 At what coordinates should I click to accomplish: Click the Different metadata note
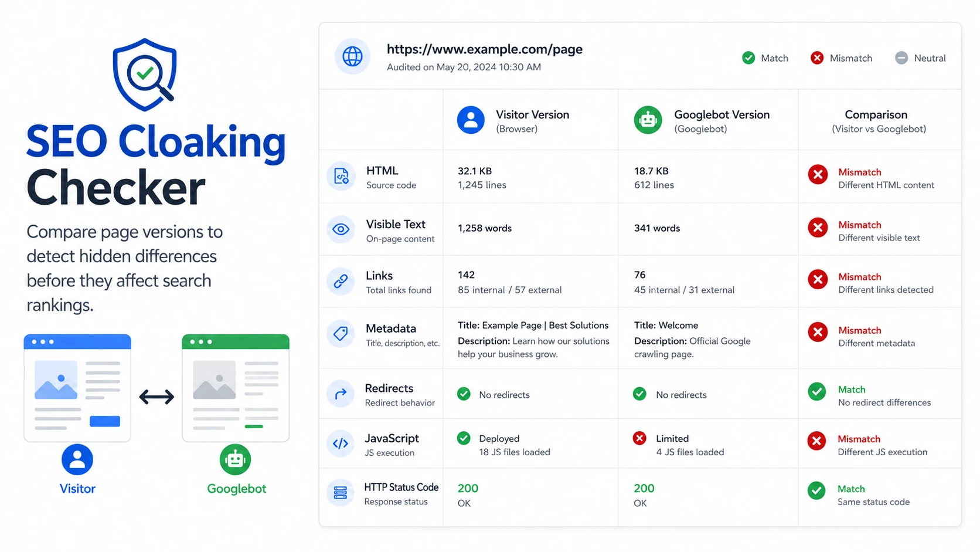[x=876, y=344]
